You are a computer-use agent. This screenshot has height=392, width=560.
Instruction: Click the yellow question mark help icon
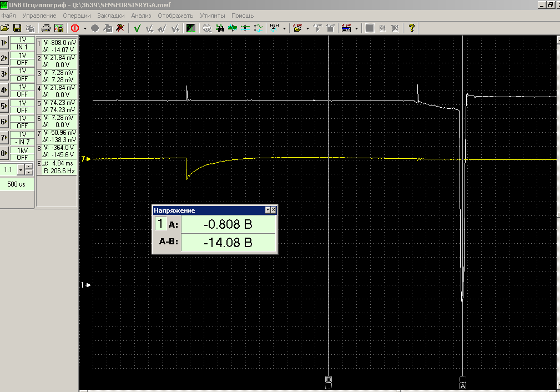tap(411, 28)
